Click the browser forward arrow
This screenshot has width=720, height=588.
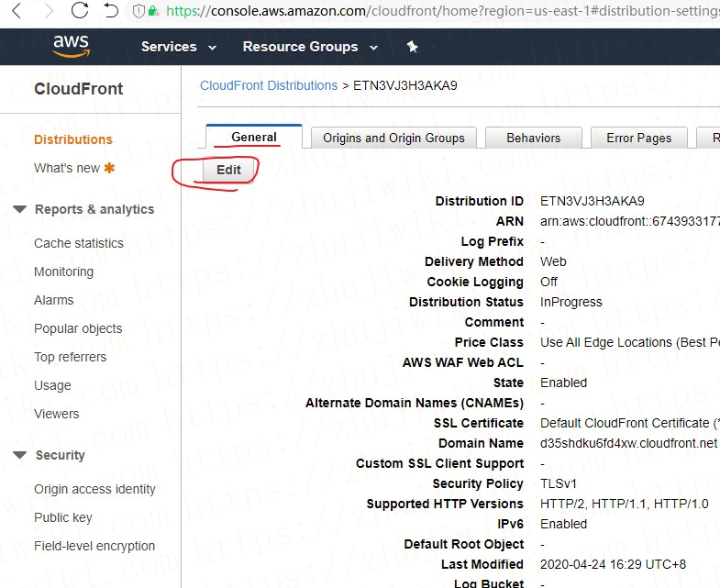(x=48, y=11)
